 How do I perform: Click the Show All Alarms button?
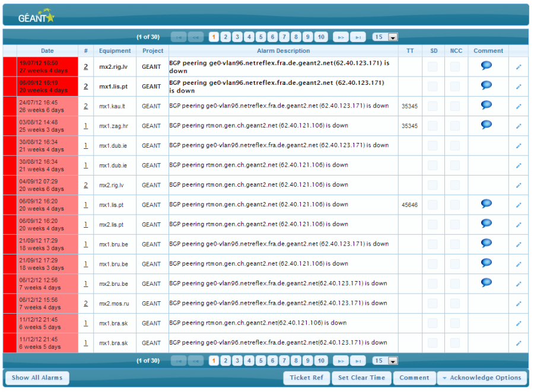(37, 378)
